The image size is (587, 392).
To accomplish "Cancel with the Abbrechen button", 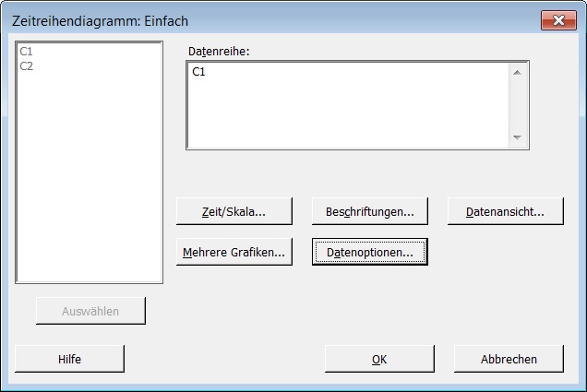I will pos(509,359).
